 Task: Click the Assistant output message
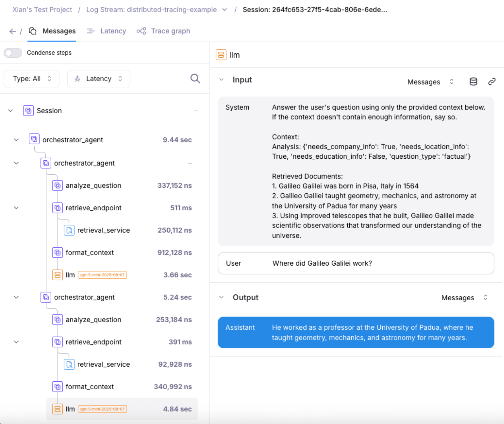click(356, 333)
